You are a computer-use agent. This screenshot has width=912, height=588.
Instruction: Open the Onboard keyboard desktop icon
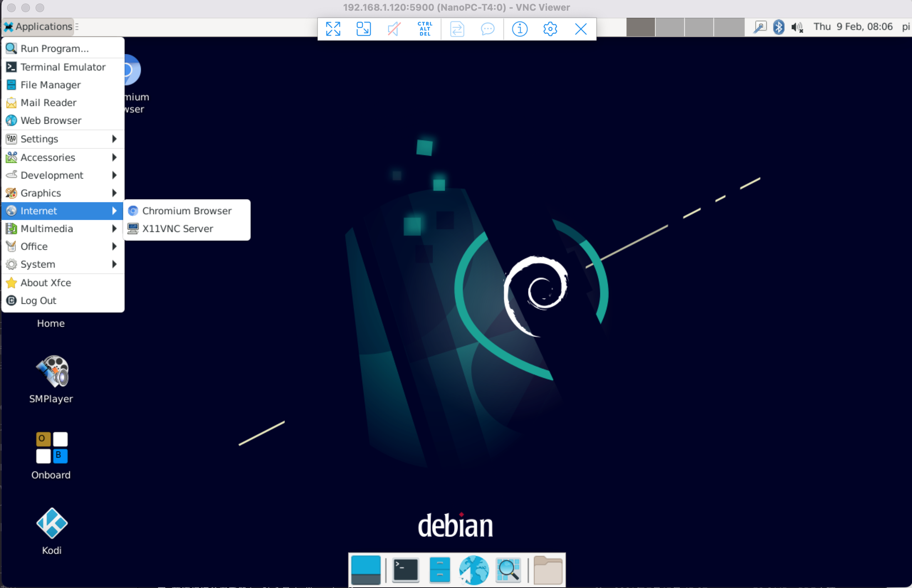51,455
